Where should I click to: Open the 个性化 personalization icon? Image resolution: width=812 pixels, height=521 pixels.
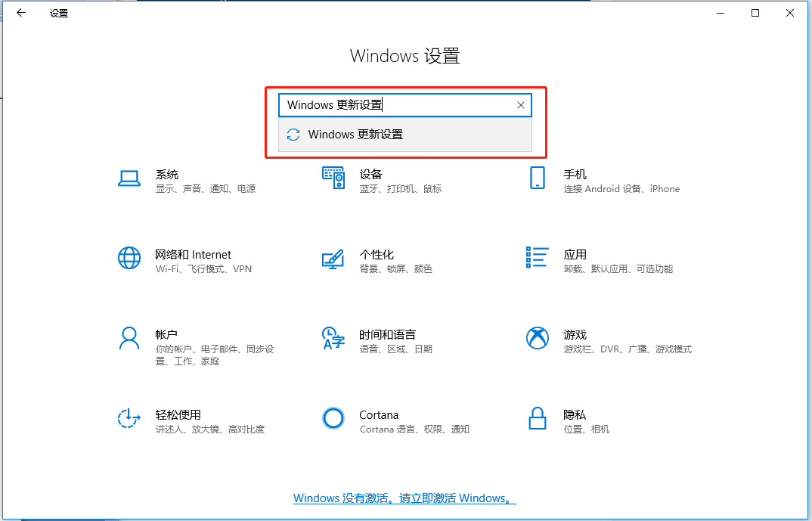pyautogui.click(x=333, y=259)
